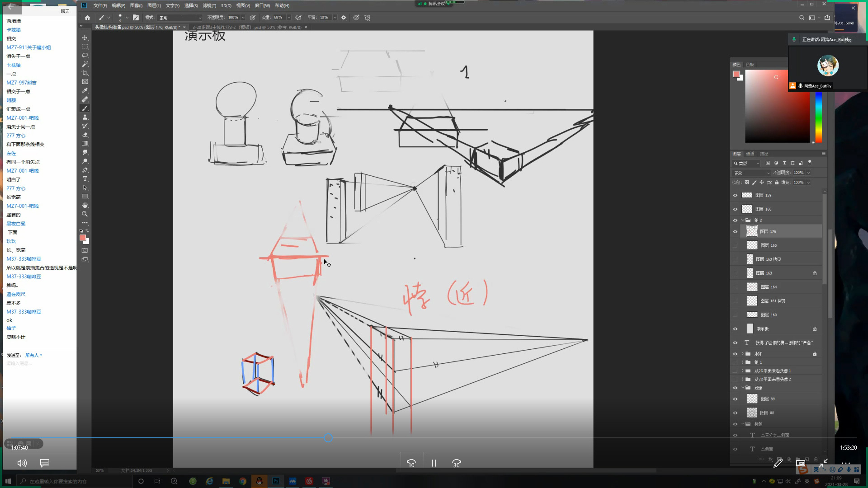Select the Zoom magnifier tool
The height and width of the screenshot is (488, 868).
point(85,214)
